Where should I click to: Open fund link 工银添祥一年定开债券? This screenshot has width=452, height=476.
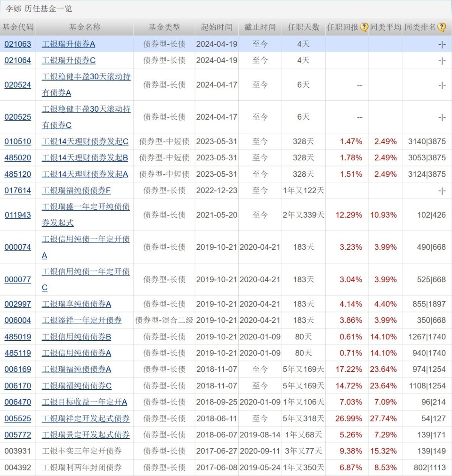tap(82, 320)
